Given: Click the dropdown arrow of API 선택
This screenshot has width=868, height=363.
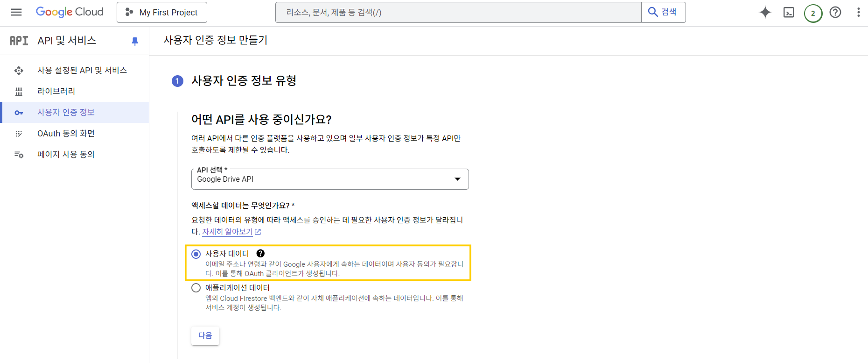Looking at the screenshot, I should pos(457,179).
